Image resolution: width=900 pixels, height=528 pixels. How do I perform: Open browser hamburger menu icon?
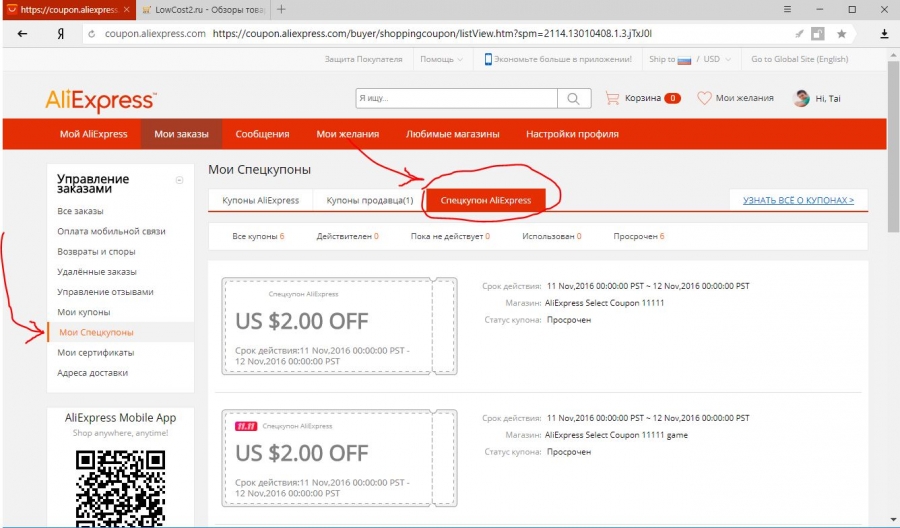coord(788,9)
